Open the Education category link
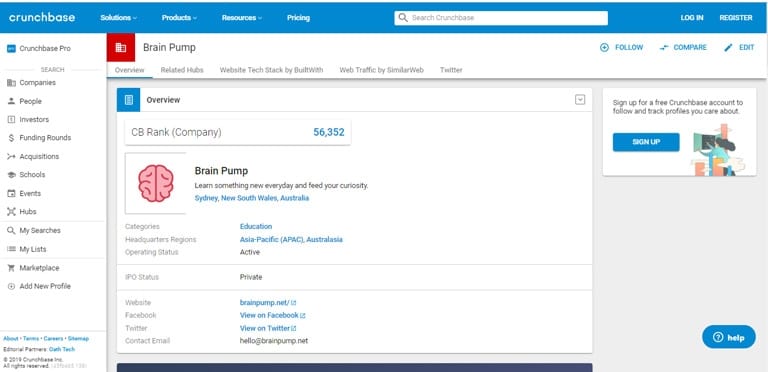 (x=256, y=227)
